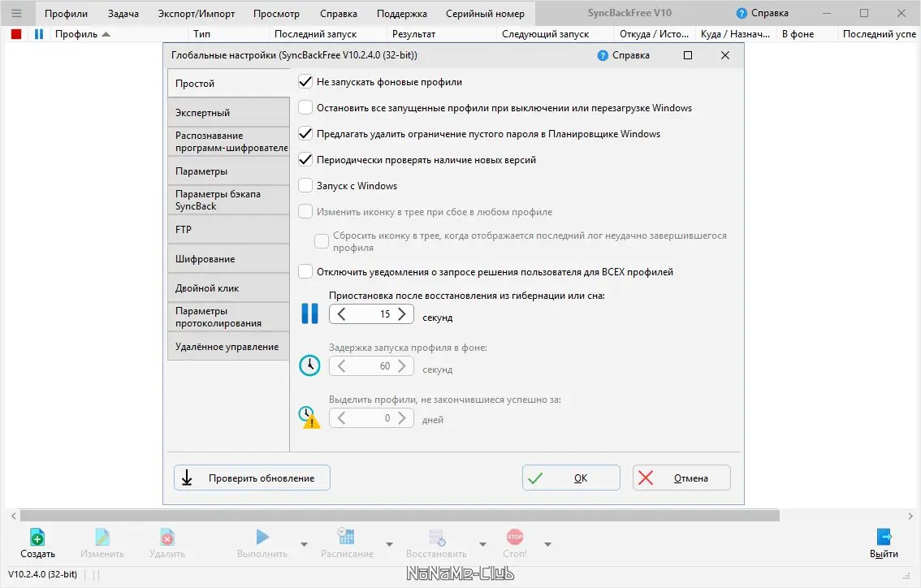Open the Просмотр menu
Screen dimensions: 921x588
point(276,14)
